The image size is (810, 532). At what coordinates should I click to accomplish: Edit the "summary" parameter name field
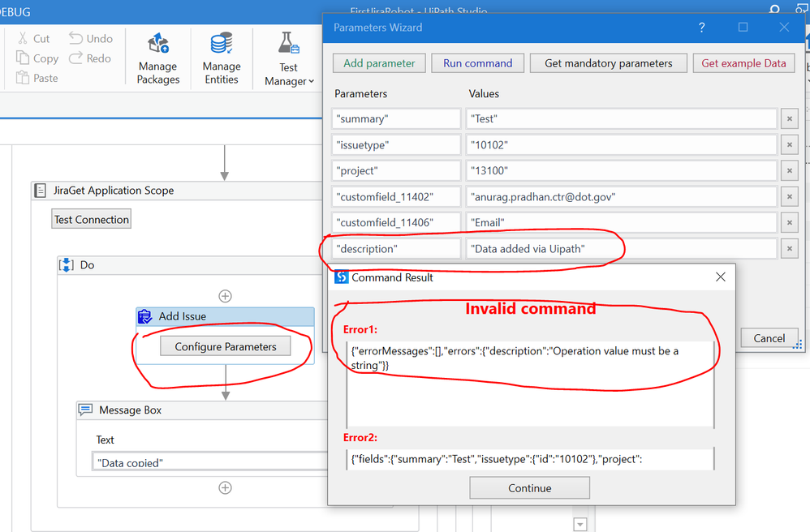396,118
